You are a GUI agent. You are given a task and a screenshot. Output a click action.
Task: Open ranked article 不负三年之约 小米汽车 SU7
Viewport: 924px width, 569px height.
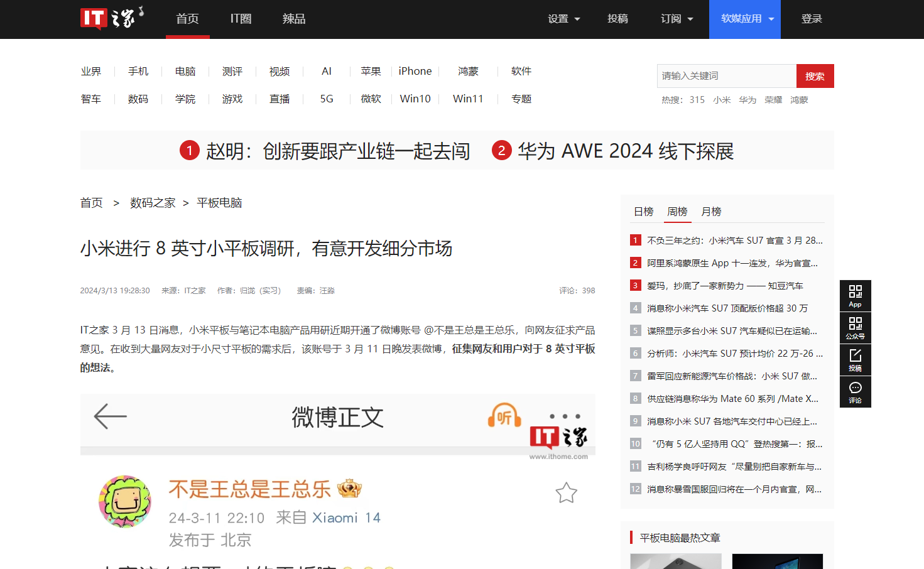[x=735, y=241]
